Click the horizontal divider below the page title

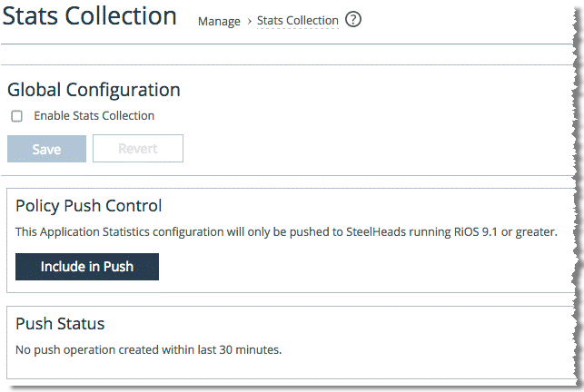pos(287,44)
